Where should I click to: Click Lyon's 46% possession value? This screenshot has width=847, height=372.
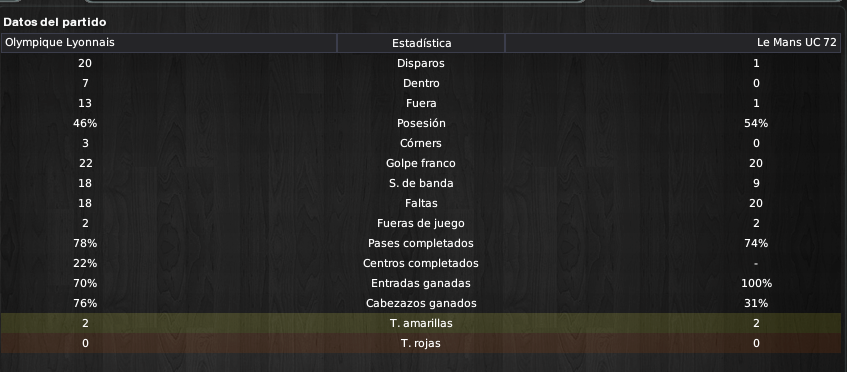(x=85, y=123)
